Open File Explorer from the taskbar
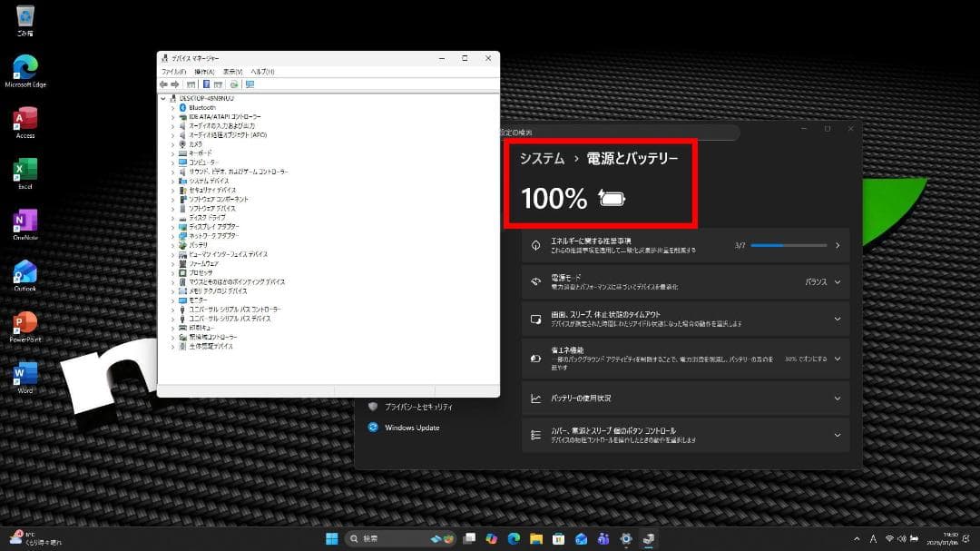 [x=536, y=538]
